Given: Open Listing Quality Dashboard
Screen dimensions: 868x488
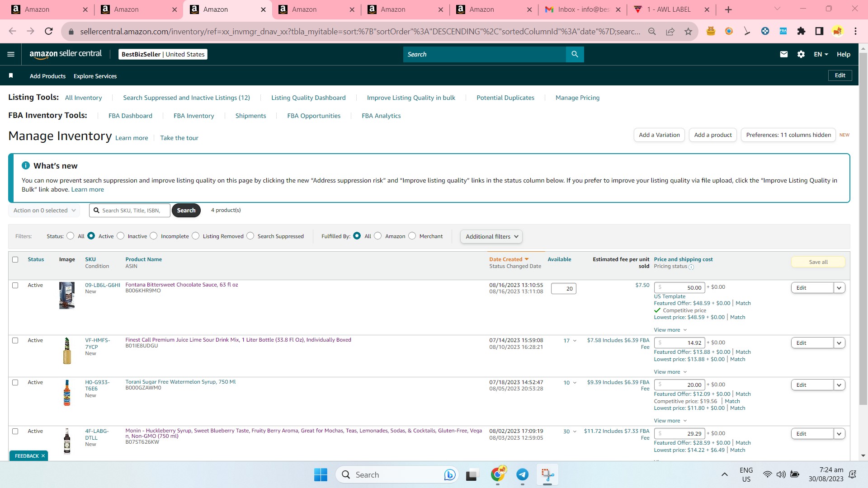Looking at the screenshot, I should point(308,98).
